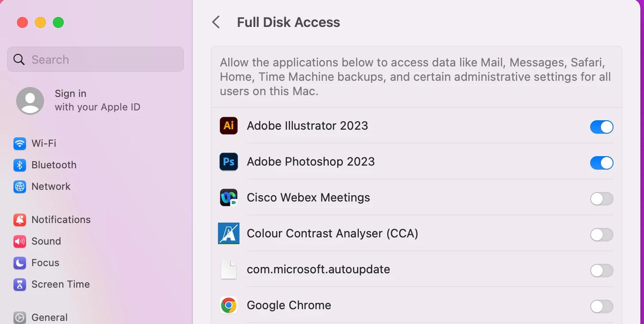644x324 pixels.
Task: Click the Search field in the sidebar
Action: (x=96, y=59)
